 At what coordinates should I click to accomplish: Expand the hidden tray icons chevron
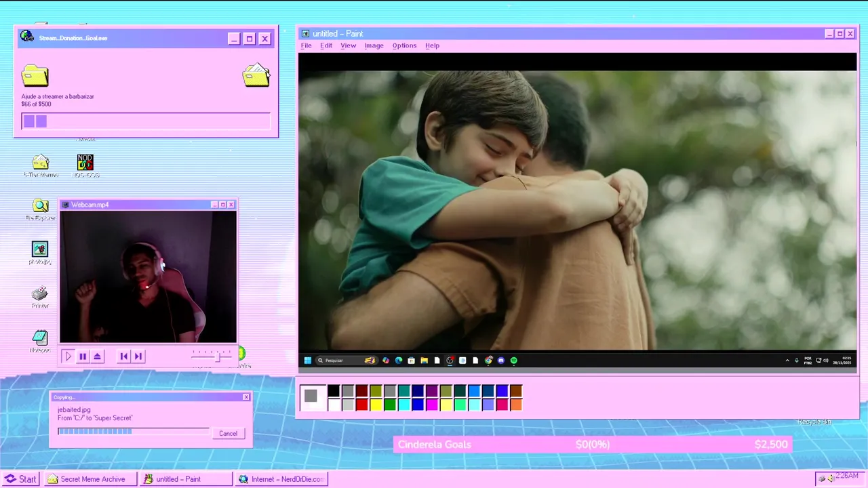787,361
